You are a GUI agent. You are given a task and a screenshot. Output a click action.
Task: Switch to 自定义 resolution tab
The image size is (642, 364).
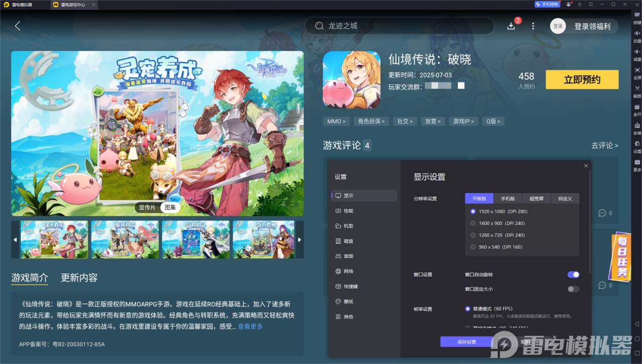(x=565, y=199)
